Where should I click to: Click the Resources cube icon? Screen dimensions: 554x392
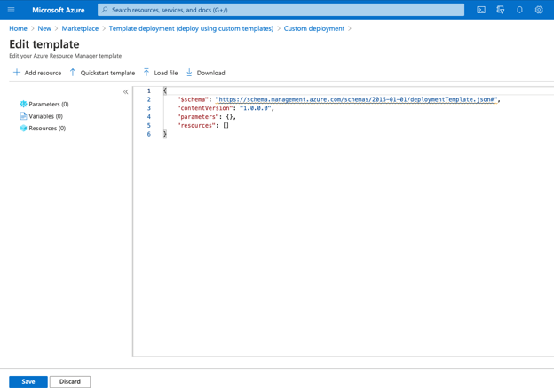pyautogui.click(x=23, y=128)
